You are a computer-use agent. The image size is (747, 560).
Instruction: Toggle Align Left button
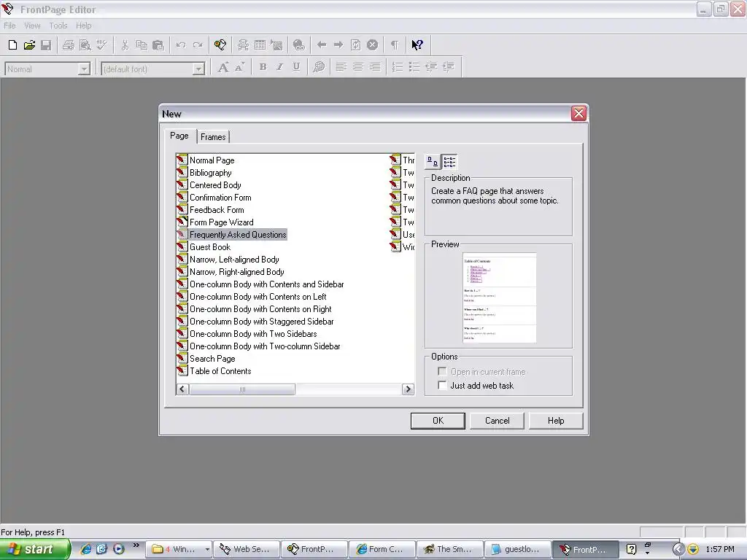(341, 68)
